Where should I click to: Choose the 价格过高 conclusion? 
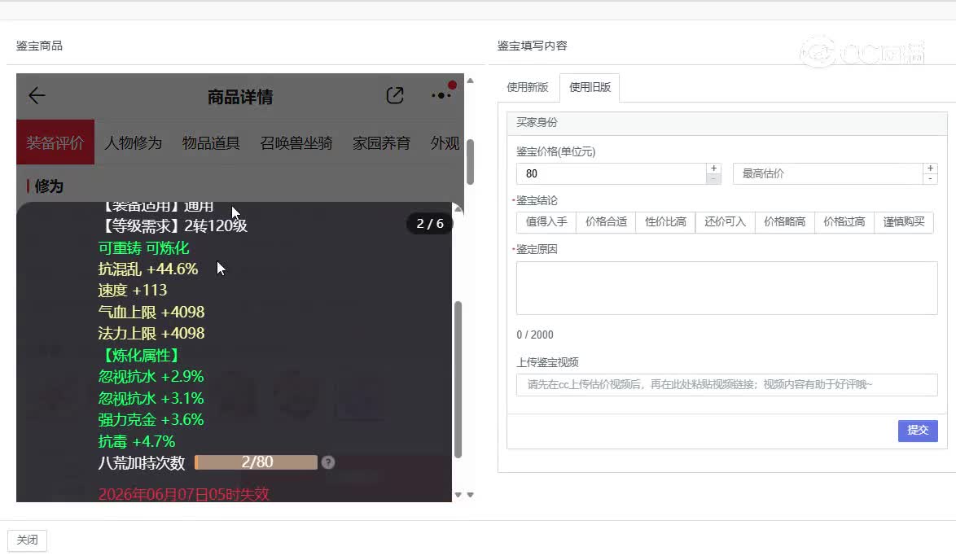click(x=844, y=222)
